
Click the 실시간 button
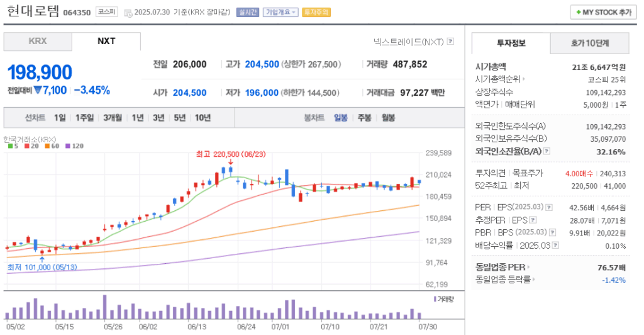coord(248,13)
